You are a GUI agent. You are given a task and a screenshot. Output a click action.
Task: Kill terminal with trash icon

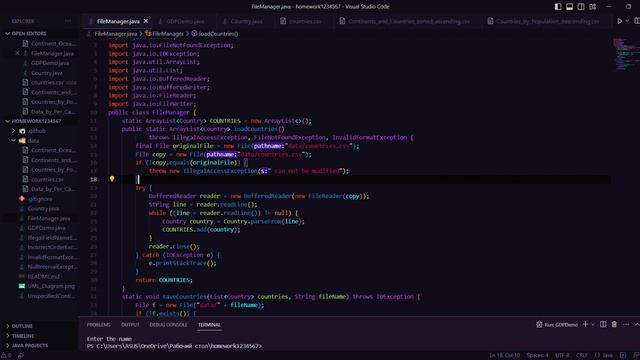pos(614,324)
